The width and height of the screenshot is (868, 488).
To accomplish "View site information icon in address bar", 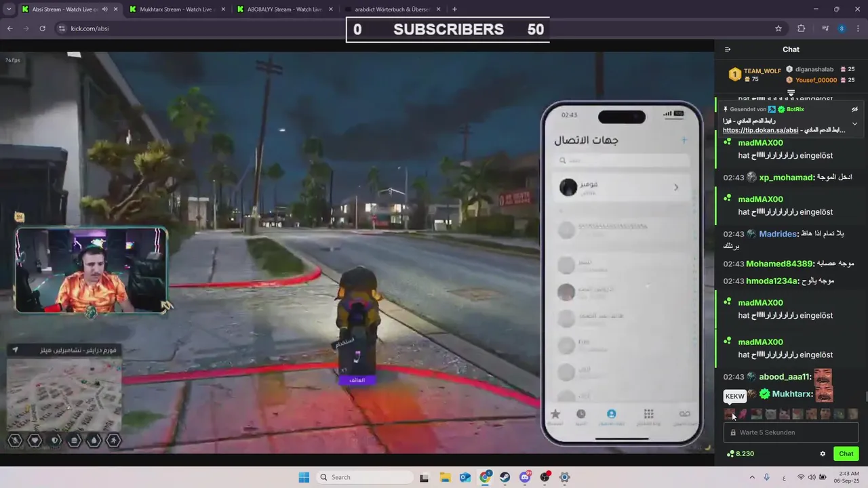I will click(x=62, y=28).
